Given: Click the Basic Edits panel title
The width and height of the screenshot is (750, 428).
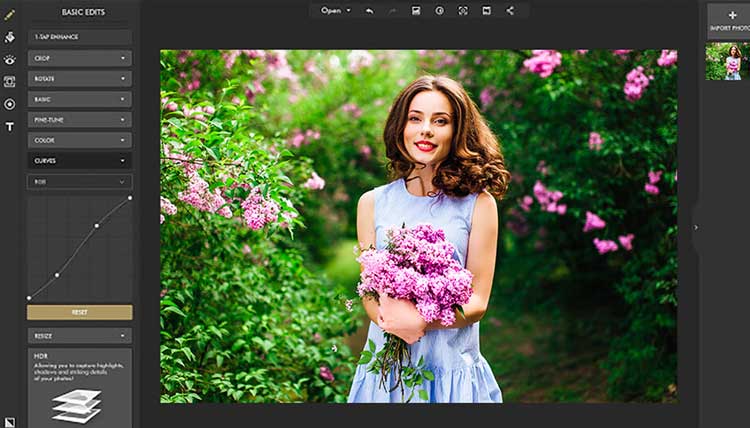Looking at the screenshot, I should (83, 12).
